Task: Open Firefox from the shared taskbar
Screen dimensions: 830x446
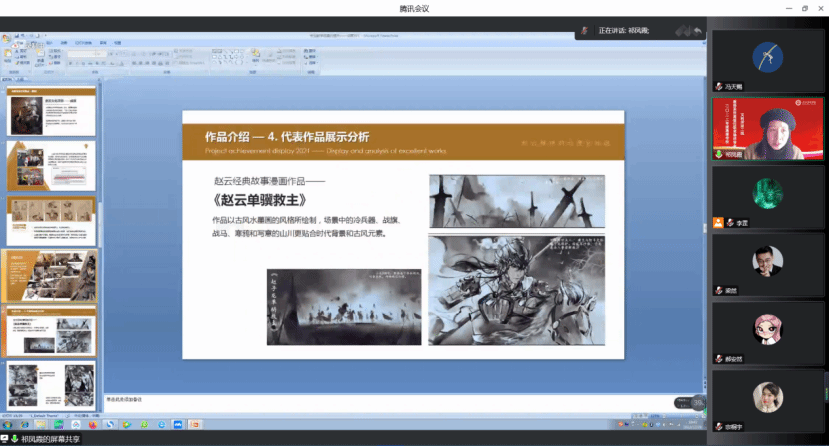Action: (93, 424)
